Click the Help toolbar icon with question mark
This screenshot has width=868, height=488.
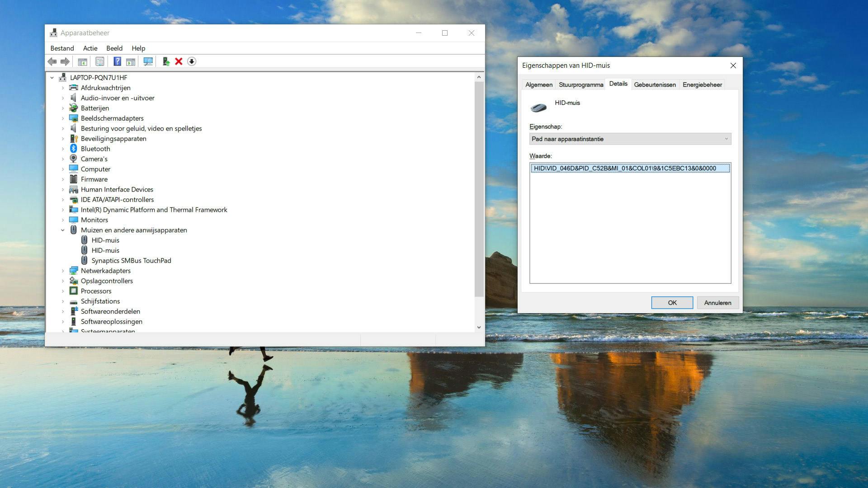click(x=117, y=61)
